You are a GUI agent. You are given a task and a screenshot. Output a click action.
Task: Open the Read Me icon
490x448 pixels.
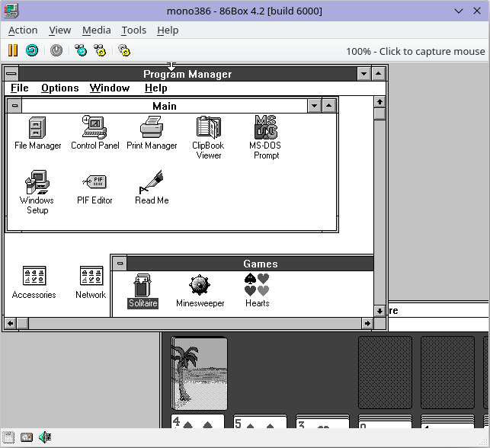click(x=152, y=187)
